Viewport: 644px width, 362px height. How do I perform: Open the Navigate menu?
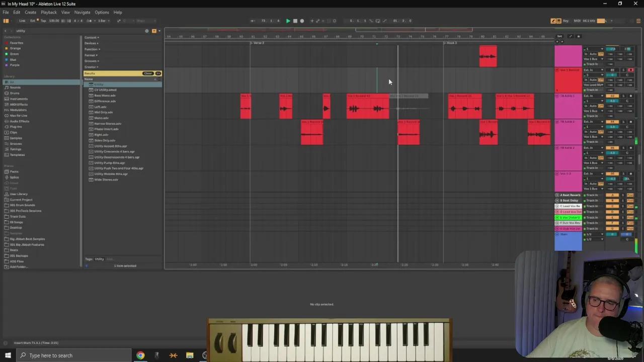click(x=82, y=12)
